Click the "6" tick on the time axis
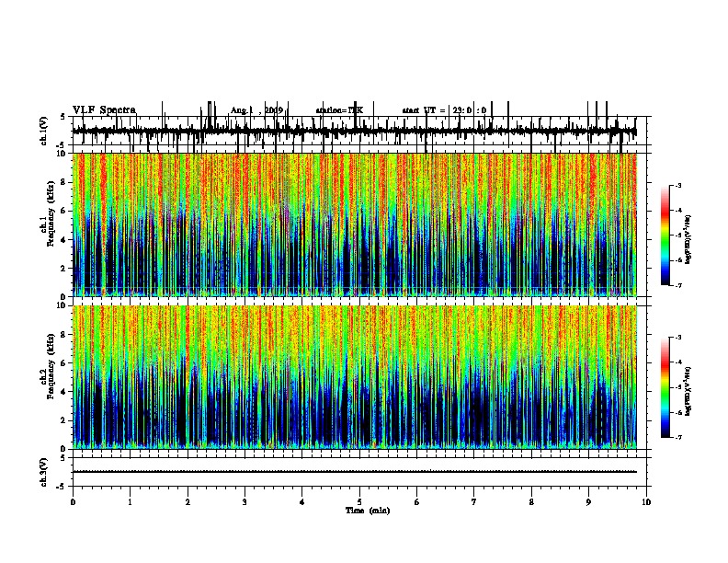728x563 pixels. point(417,502)
